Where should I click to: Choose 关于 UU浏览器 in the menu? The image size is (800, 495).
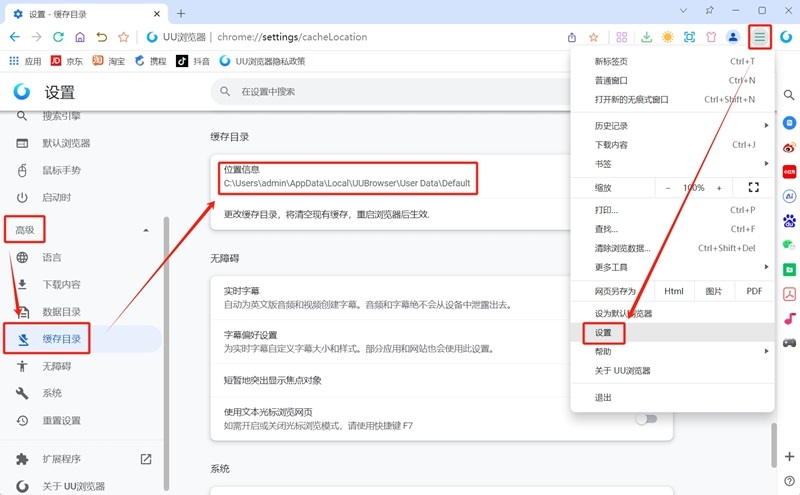pyautogui.click(x=672, y=370)
